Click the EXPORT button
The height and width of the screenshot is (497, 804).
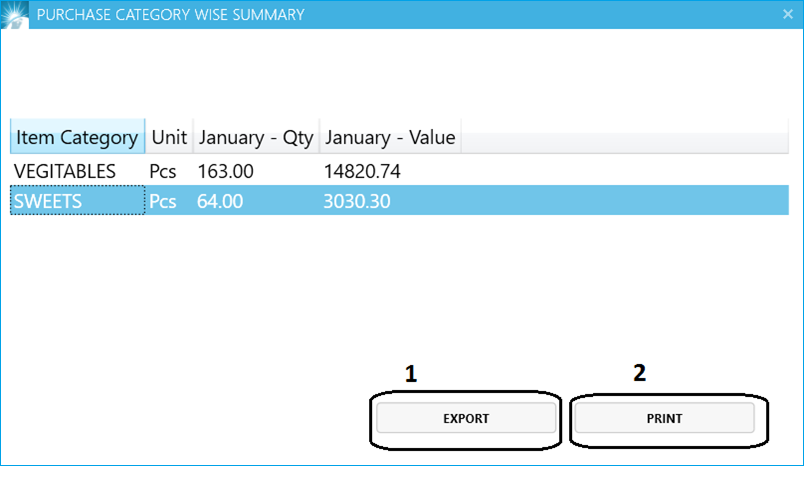466,418
